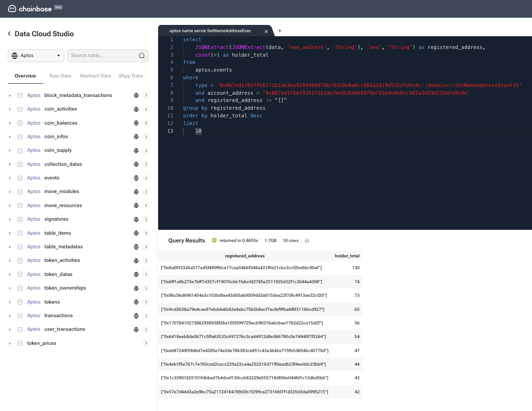Open collection_datas arrow button
This screenshot has height=411, width=532.
click(146, 164)
